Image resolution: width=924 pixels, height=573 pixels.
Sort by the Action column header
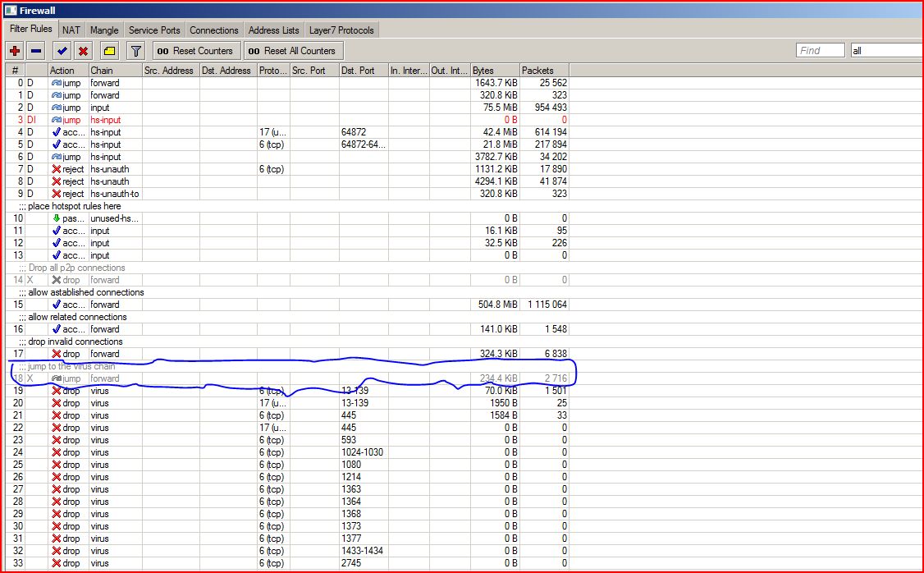coord(68,70)
